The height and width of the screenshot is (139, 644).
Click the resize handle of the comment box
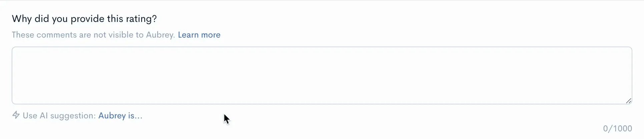point(628,101)
